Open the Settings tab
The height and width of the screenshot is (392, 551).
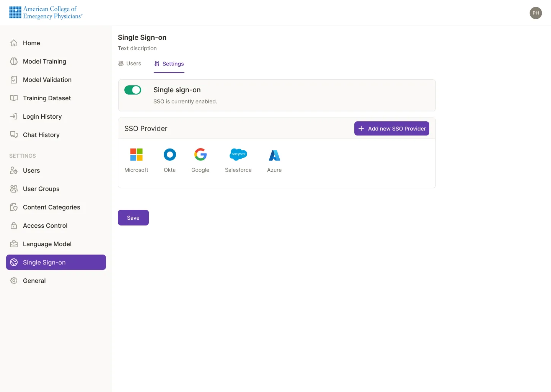tap(169, 64)
